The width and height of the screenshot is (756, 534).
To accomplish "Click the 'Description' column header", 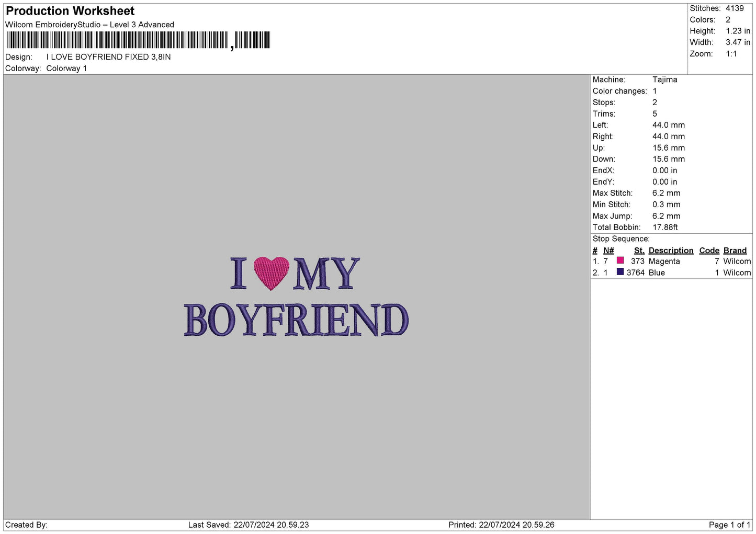I will (x=671, y=251).
